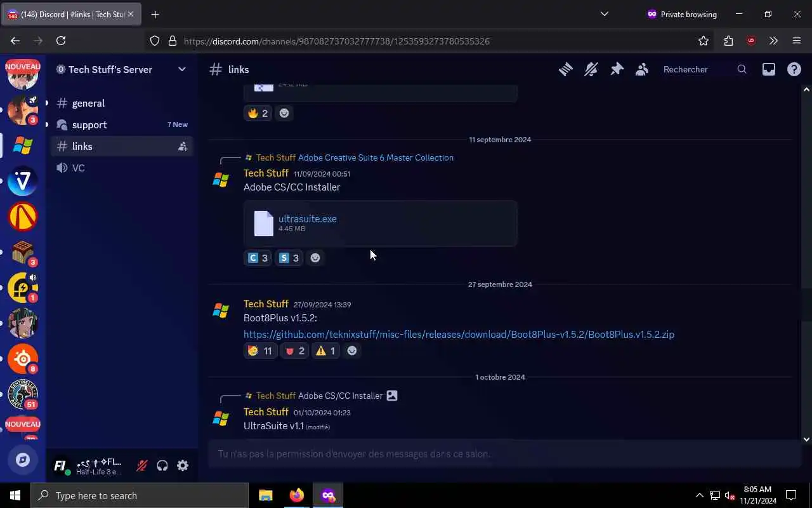812x508 pixels.
Task: Click uBlock Origin toolbar icon
Action: click(751, 41)
